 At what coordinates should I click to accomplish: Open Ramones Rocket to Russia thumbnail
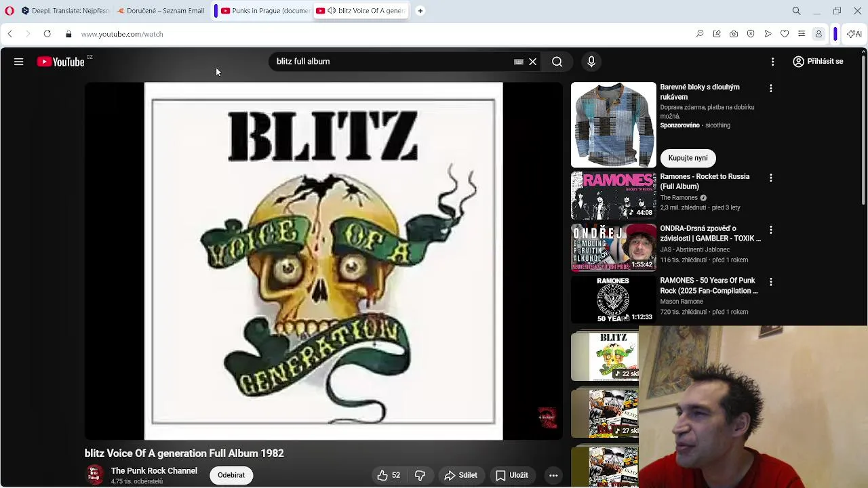614,195
